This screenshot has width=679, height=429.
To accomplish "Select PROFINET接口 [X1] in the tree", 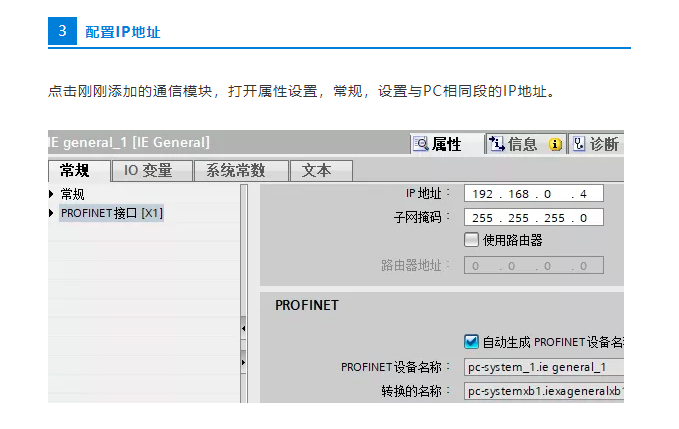I will (111, 213).
